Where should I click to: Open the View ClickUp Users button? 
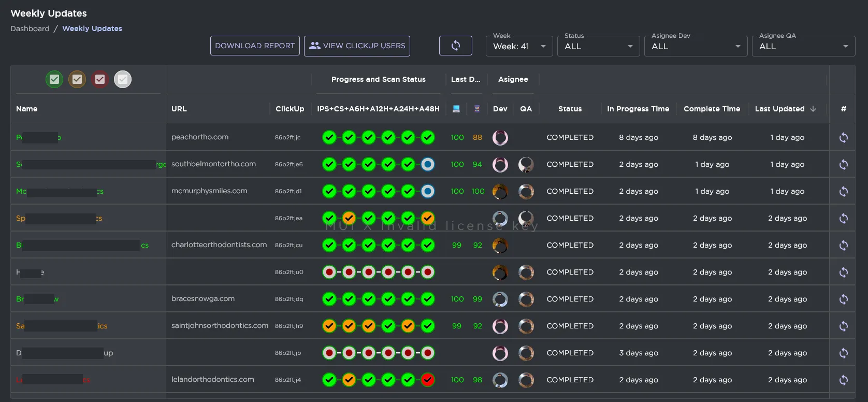357,46
